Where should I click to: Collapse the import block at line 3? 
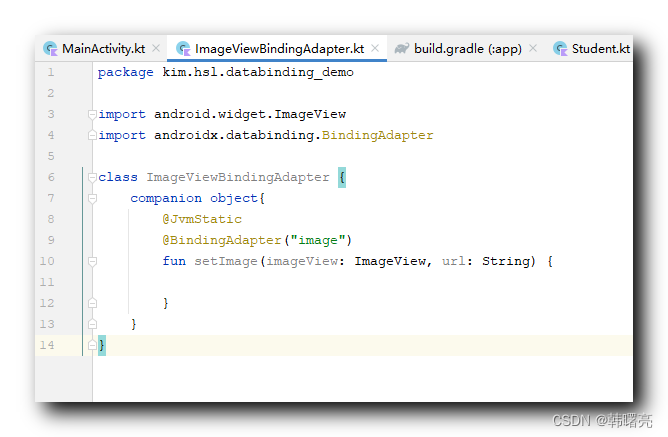click(x=92, y=114)
